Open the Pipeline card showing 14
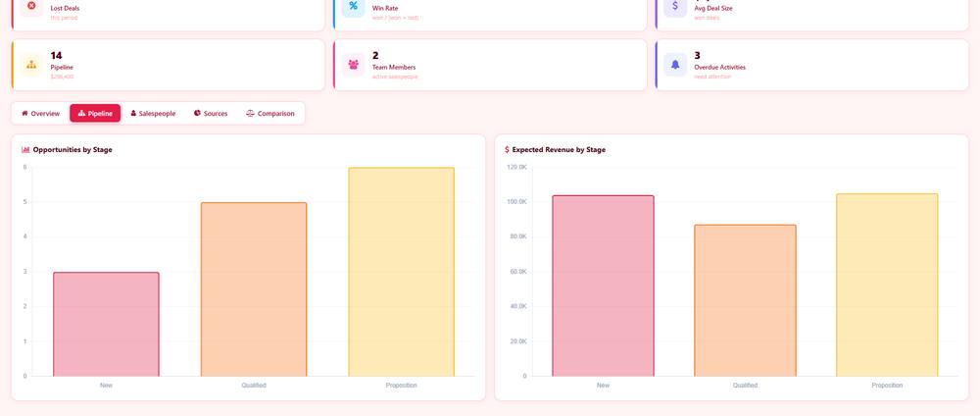This screenshot has height=416, width=980. (x=169, y=65)
